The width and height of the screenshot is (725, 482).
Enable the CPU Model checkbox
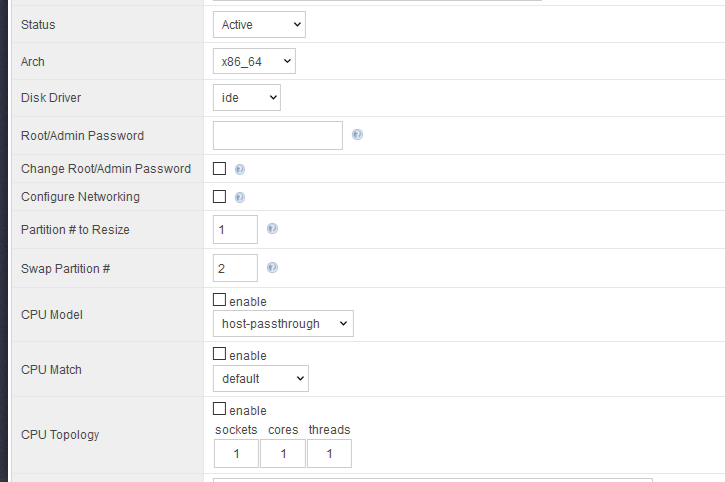click(220, 300)
